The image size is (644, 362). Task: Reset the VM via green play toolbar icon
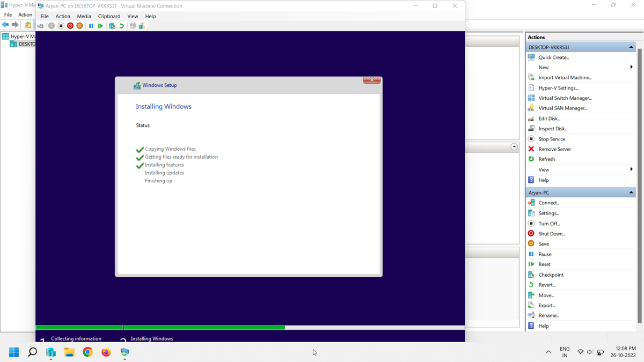pos(100,26)
